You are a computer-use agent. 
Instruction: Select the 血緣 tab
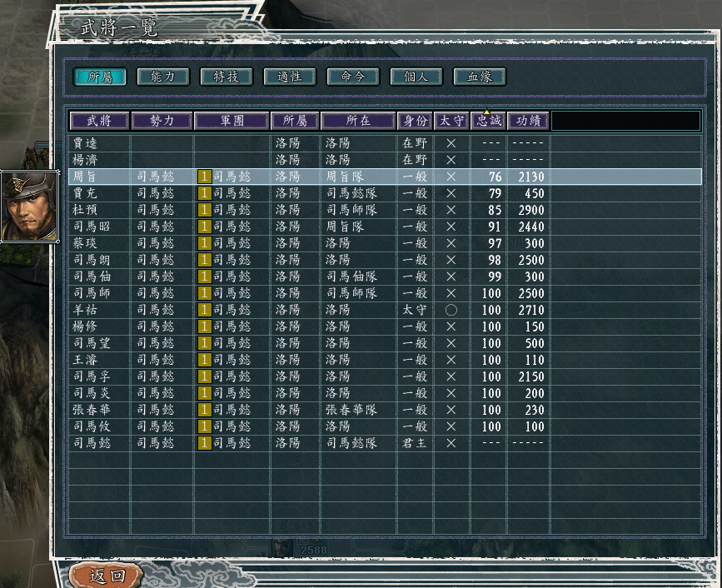[x=480, y=77]
